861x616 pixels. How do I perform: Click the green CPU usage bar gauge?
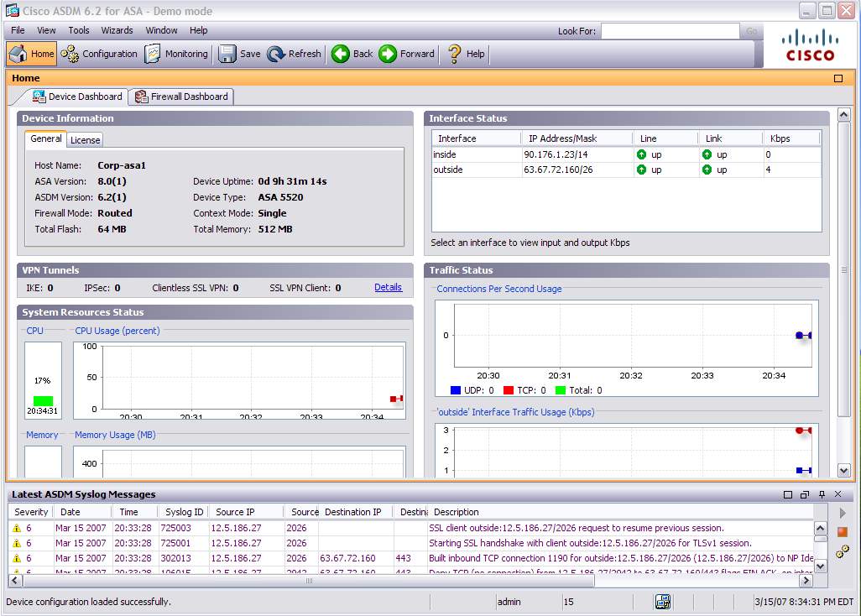click(x=44, y=401)
